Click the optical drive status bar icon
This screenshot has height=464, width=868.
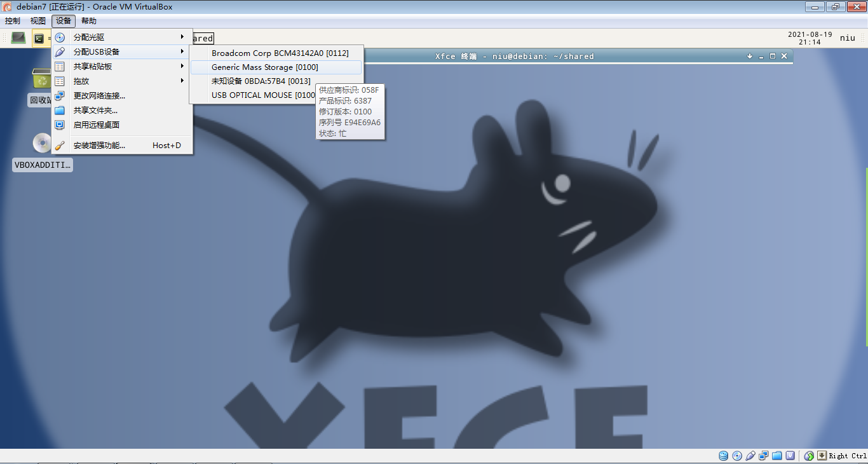click(737, 456)
